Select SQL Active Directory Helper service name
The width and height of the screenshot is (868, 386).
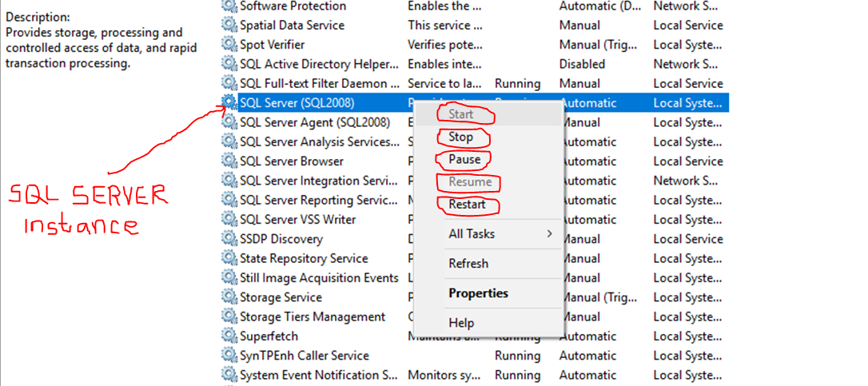click(320, 64)
